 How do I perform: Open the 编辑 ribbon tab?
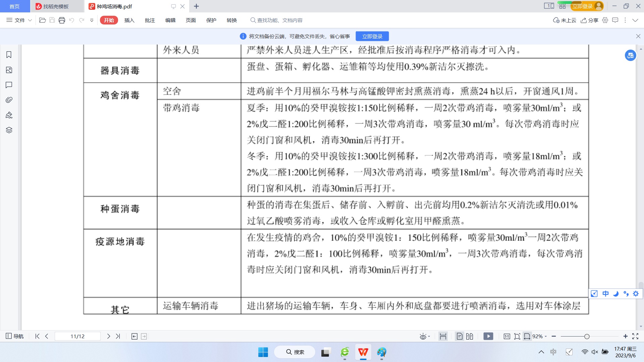click(x=170, y=20)
